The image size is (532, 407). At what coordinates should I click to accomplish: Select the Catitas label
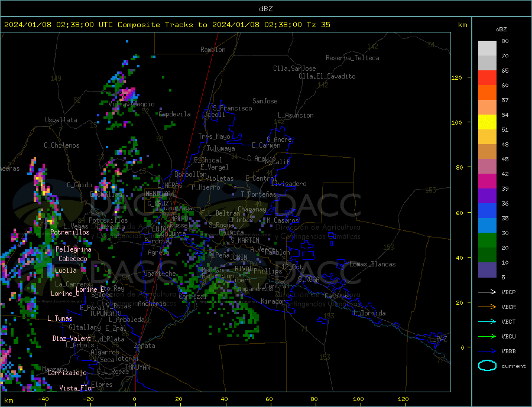337,296
